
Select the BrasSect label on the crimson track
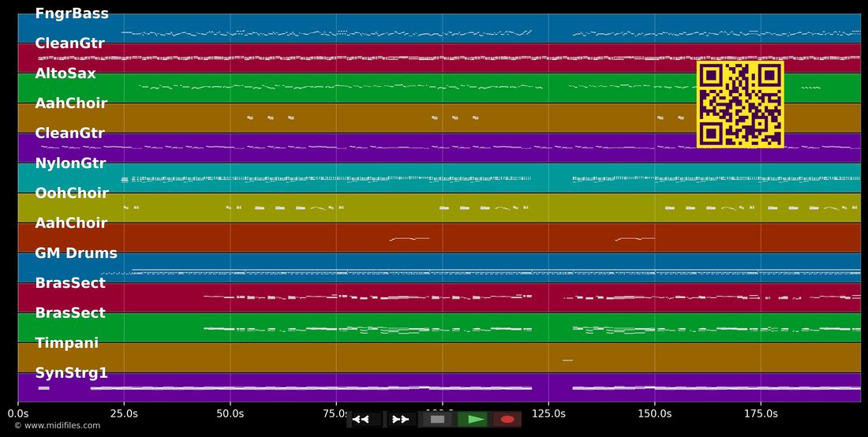click(x=69, y=282)
